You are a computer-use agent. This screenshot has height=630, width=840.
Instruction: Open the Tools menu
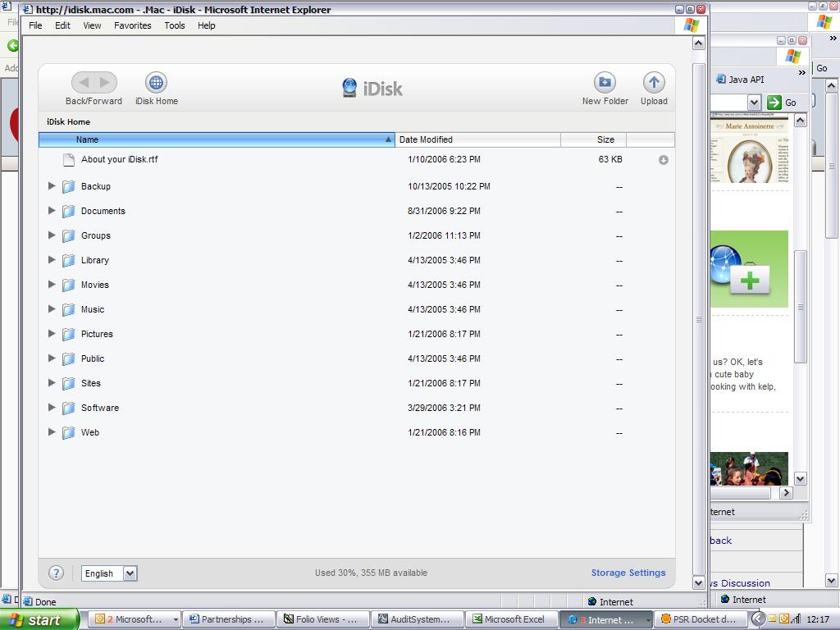[x=175, y=25]
